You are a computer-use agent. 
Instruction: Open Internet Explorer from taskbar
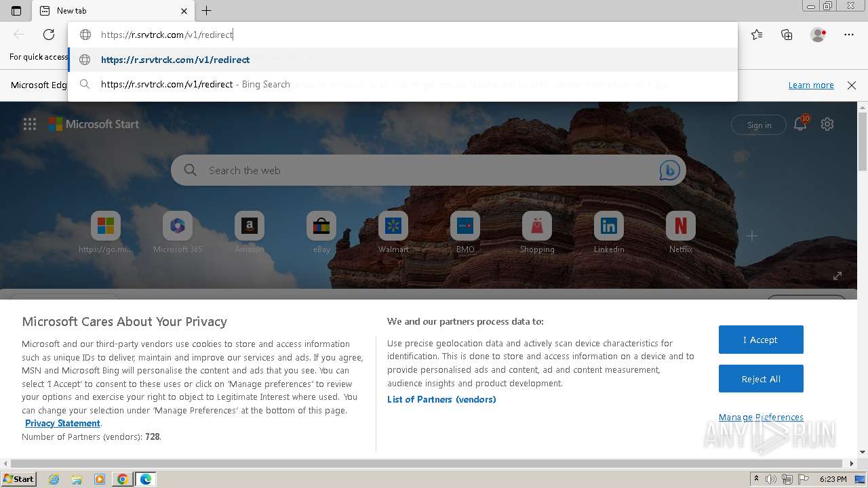coord(54,479)
